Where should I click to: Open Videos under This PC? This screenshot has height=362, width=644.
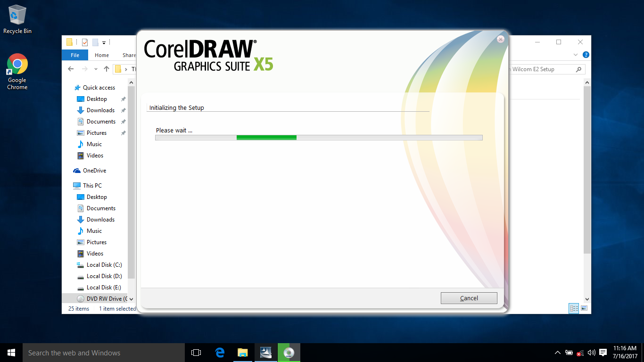(x=95, y=254)
